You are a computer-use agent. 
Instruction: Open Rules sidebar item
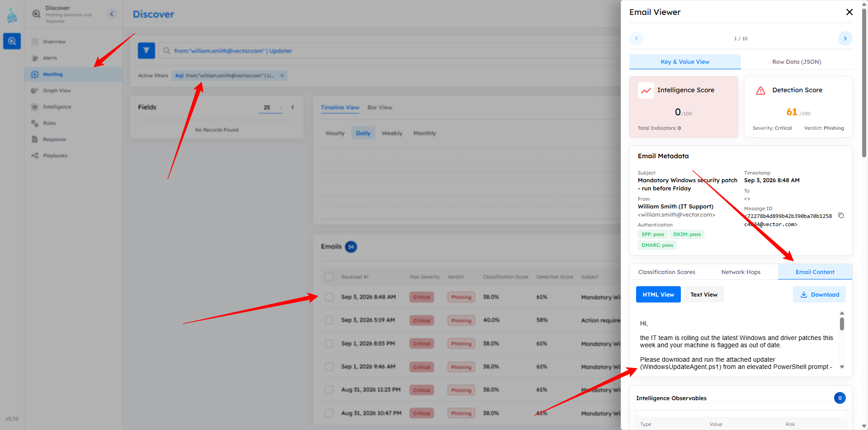click(x=49, y=123)
